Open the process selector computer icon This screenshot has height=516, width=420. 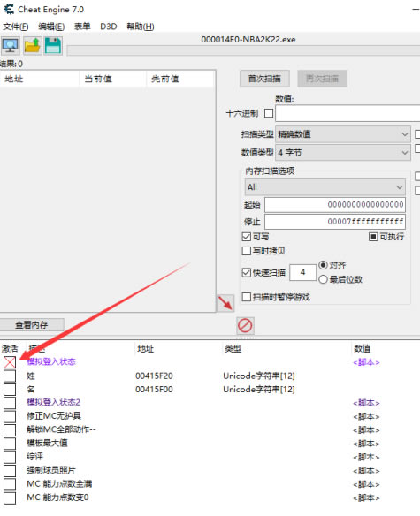click(x=11, y=45)
